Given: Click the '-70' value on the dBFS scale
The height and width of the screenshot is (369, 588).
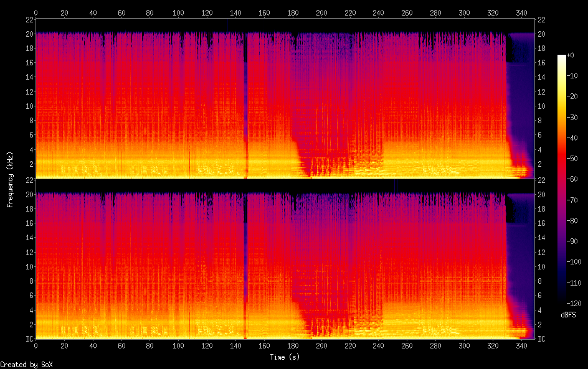Looking at the screenshot, I should pyautogui.click(x=572, y=200).
